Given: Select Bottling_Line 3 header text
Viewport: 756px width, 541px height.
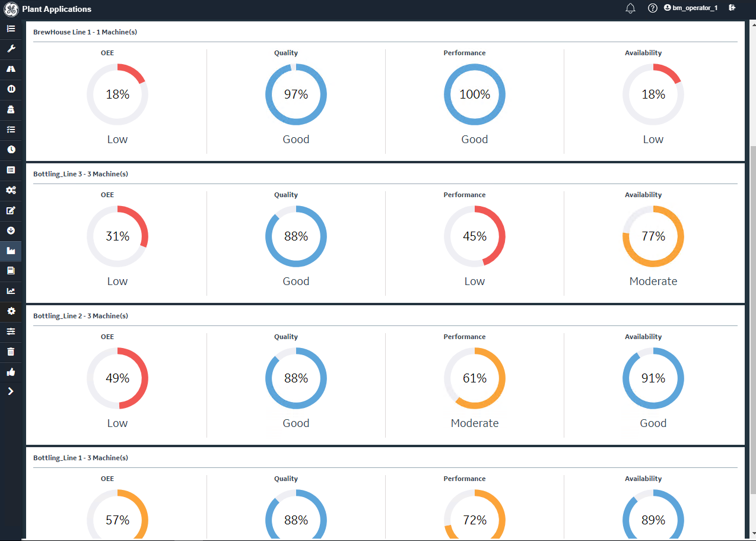Looking at the screenshot, I should [x=81, y=174].
